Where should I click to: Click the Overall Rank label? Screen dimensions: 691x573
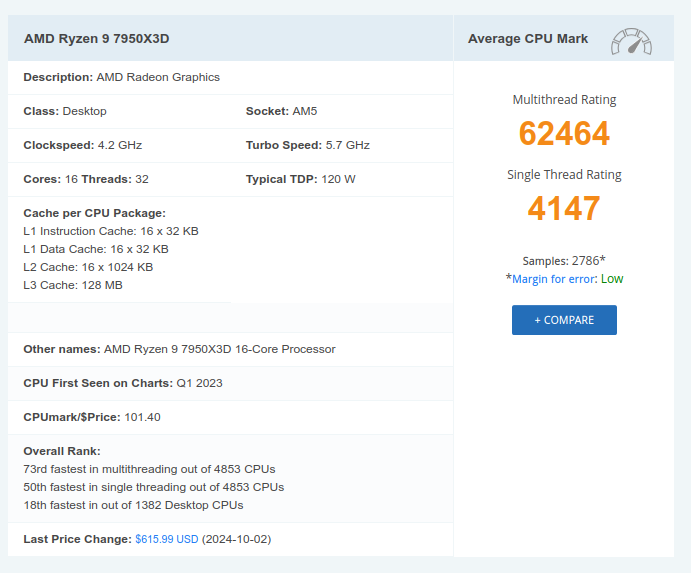point(62,451)
